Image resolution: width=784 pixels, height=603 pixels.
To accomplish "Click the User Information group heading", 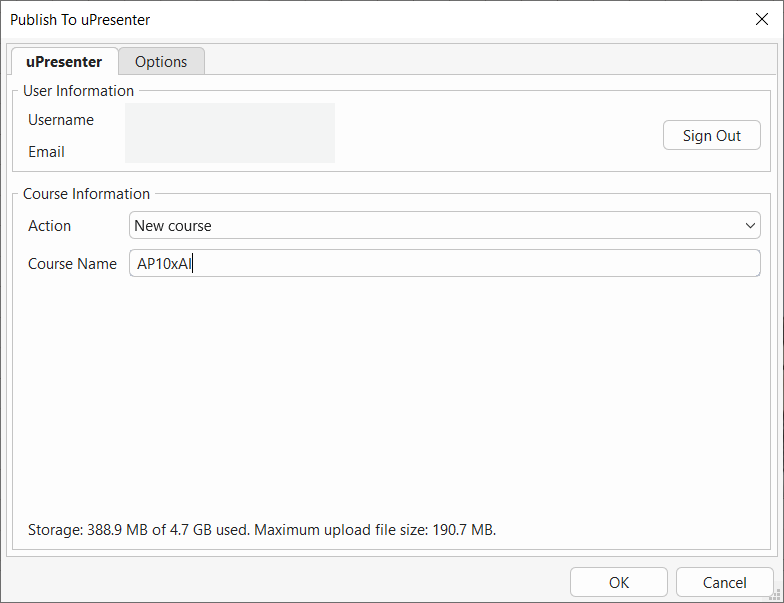I will (x=78, y=91).
